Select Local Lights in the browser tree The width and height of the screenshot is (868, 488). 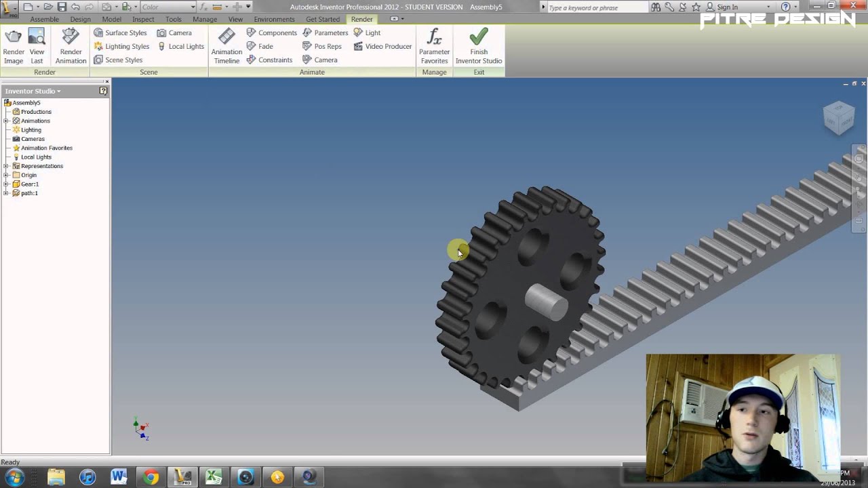(x=36, y=157)
